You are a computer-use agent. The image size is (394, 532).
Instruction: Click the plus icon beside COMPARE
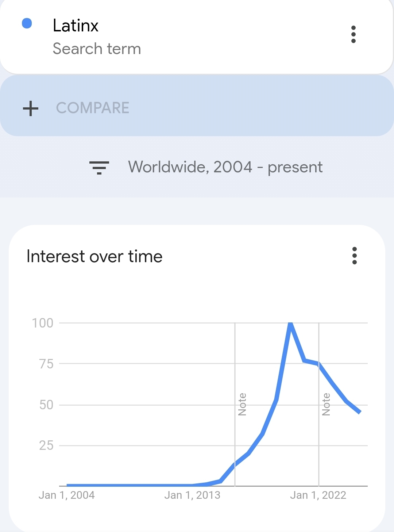point(31,108)
